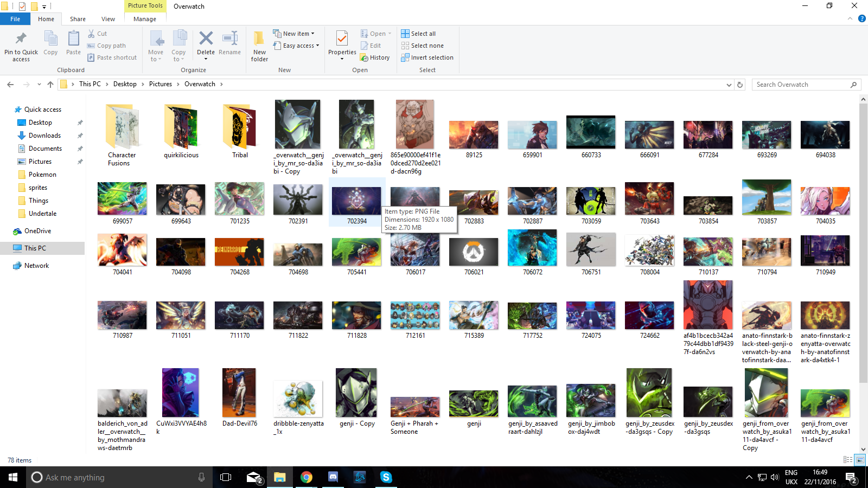This screenshot has width=868, height=488.
Task: Switch to large thumbnails view icon
Action: [860, 460]
